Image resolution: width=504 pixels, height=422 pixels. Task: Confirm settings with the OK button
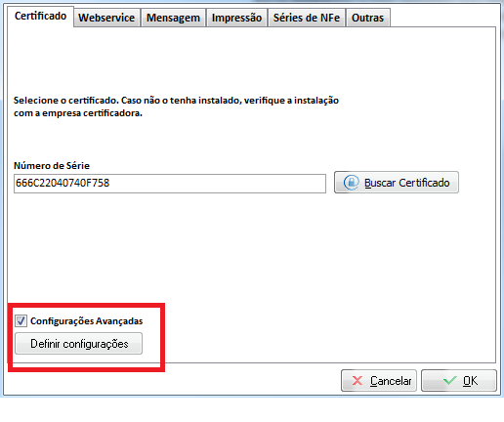(459, 380)
